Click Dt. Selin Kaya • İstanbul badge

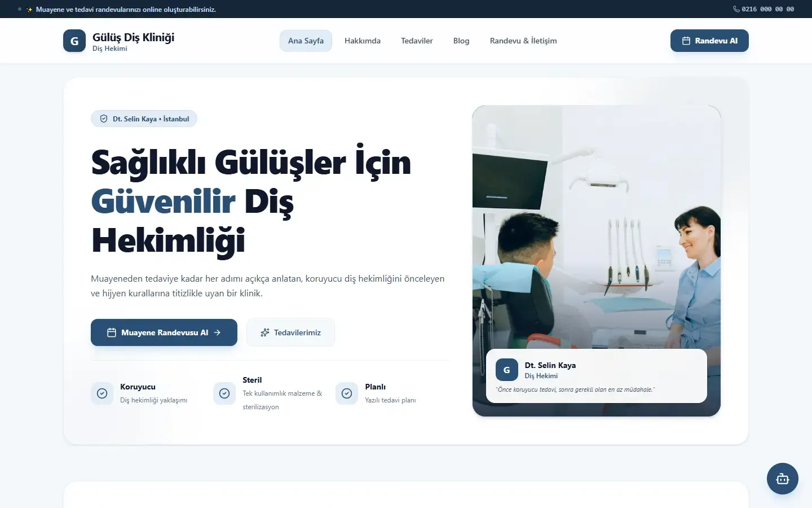pyautogui.click(x=144, y=119)
